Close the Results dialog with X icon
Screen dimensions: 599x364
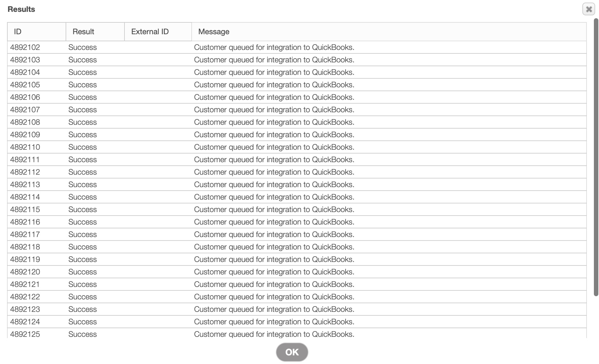click(588, 9)
